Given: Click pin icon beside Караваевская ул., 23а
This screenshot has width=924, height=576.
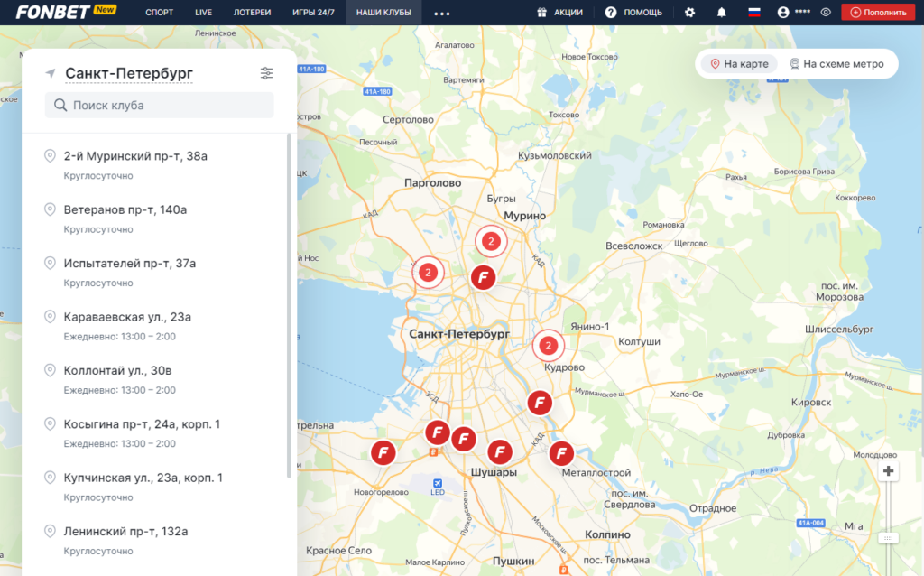Looking at the screenshot, I should click(x=51, y=317).
